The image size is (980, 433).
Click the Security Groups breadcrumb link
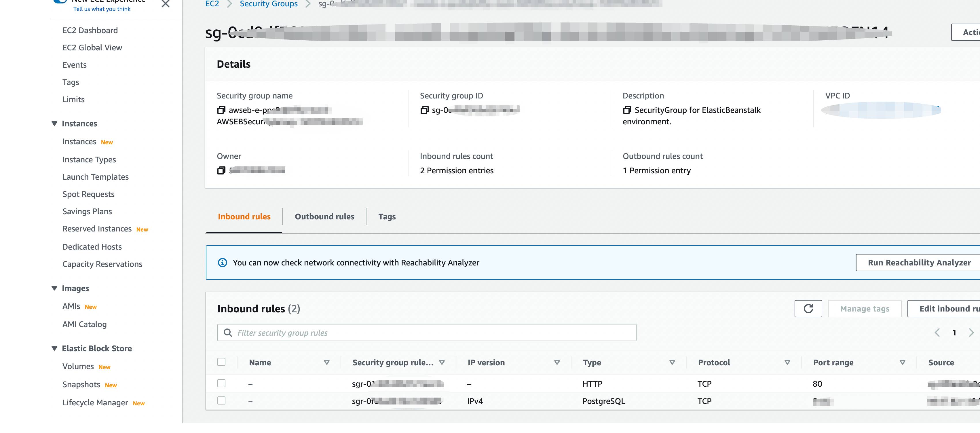tap(269, 4)
